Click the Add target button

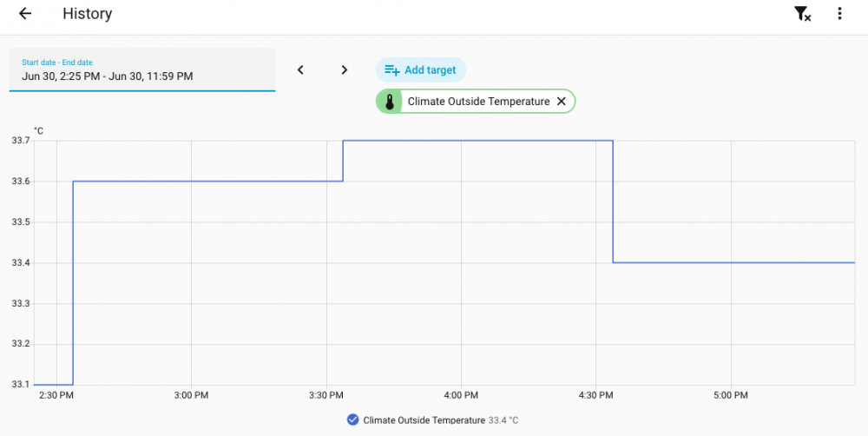421,69
